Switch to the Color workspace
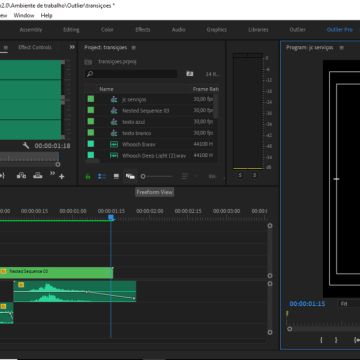 tap(107, 30)
